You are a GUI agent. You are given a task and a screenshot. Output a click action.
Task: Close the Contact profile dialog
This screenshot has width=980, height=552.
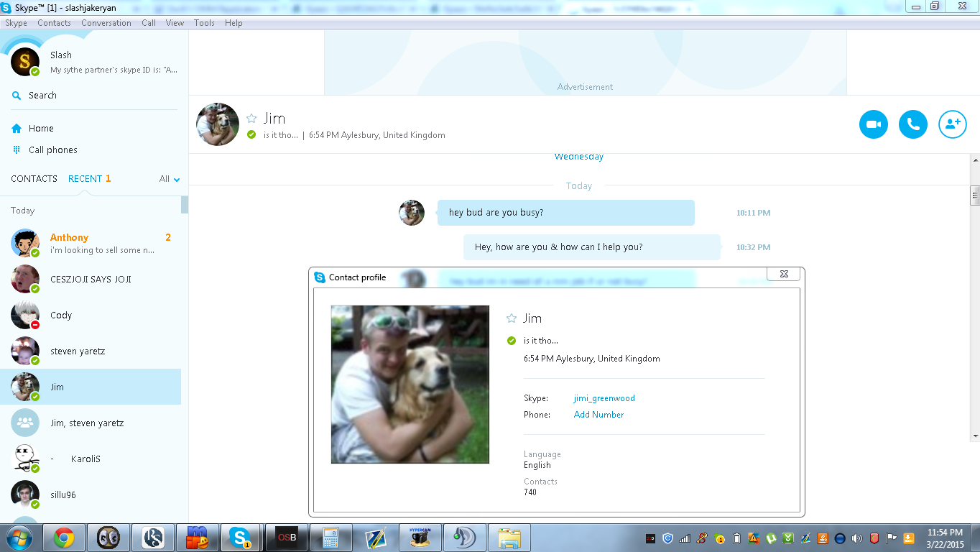point(784,274)
